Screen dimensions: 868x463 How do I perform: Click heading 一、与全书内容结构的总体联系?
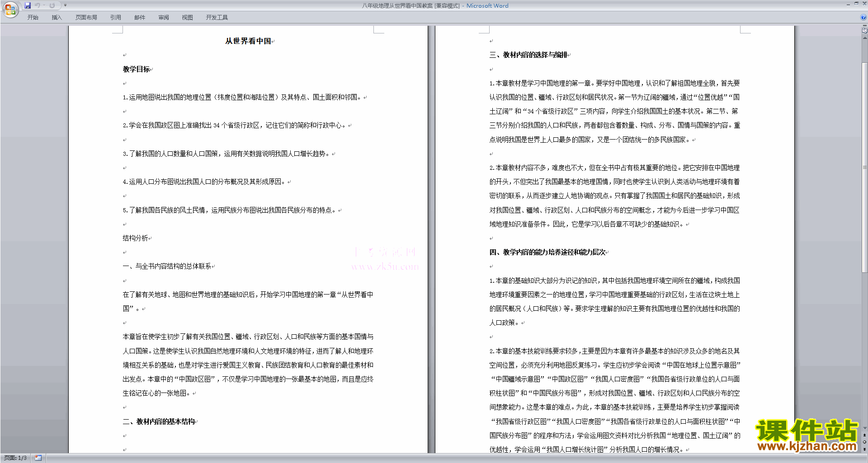pos(167,267)
